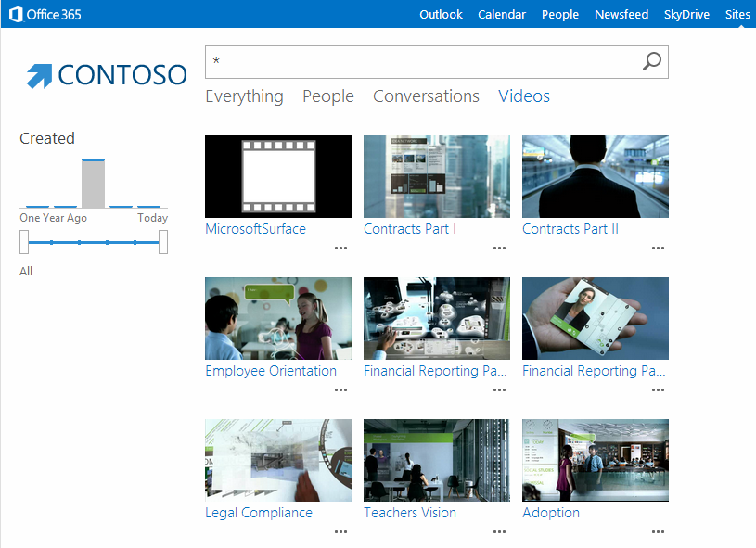The height and width of the screenshot is (548, 756).
Task: Open the Adoption video link
Action: 551,513
